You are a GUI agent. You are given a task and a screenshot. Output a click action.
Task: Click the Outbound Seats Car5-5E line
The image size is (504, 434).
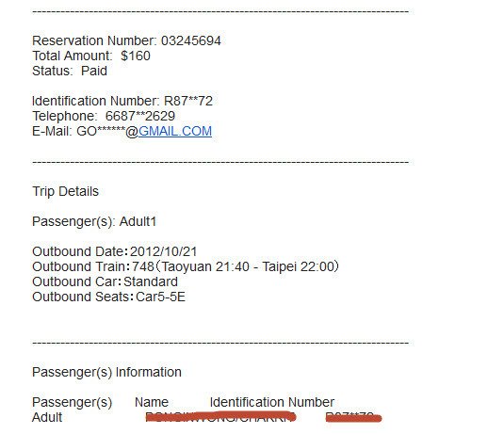pos(108,297)
